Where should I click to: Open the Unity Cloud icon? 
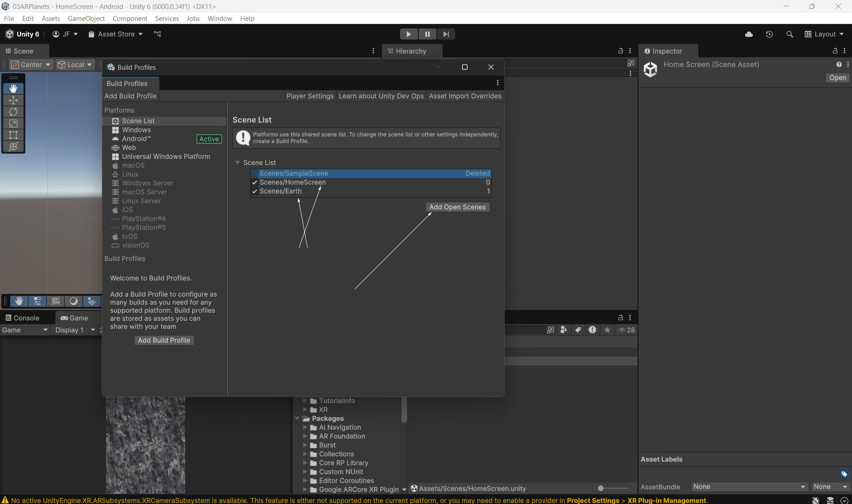(749, 34)
